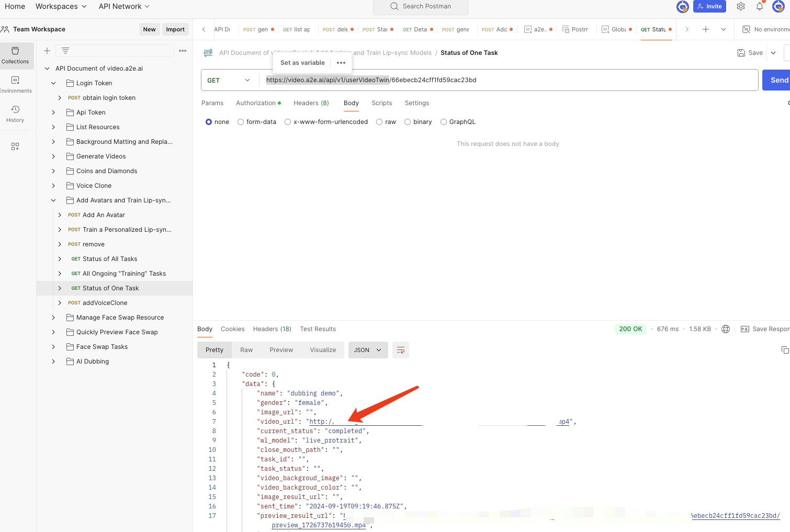Open the GET method dropdown
The image size is (790, 532).
[x=229, y=80]
